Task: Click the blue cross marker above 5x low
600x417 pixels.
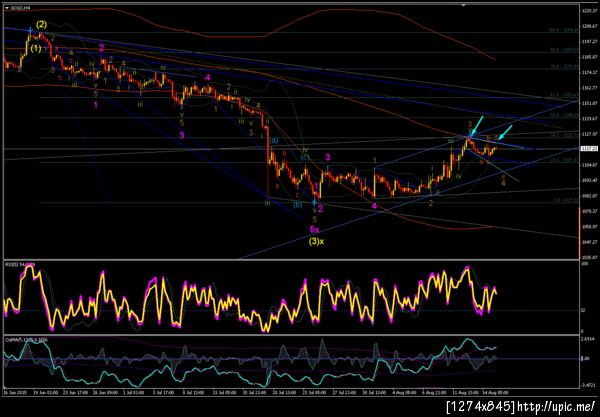Action: (x=315, y=201)
